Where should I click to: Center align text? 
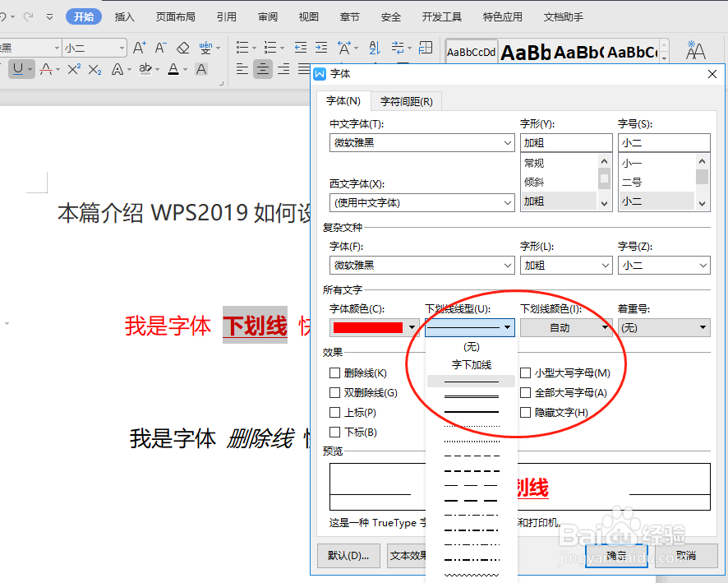(263, 70)
